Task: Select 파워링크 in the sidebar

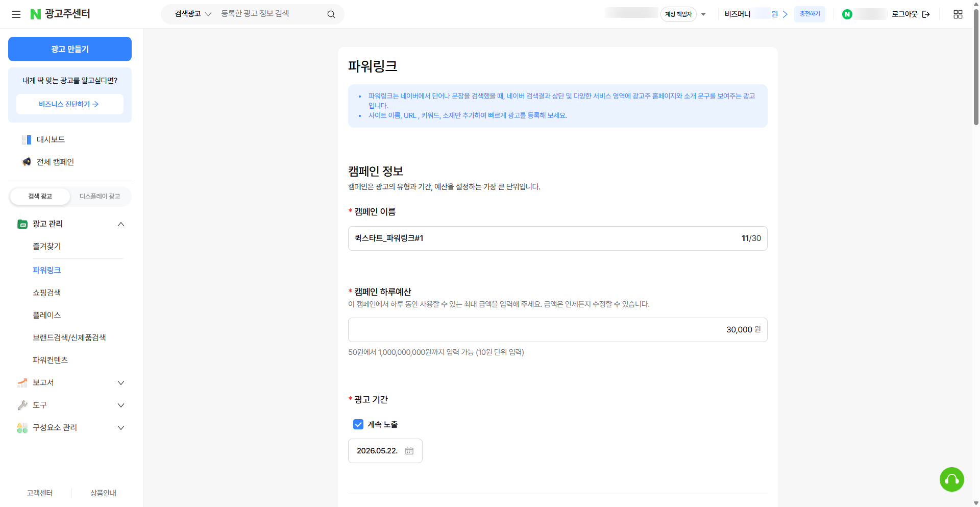Action: pos(47,270)
